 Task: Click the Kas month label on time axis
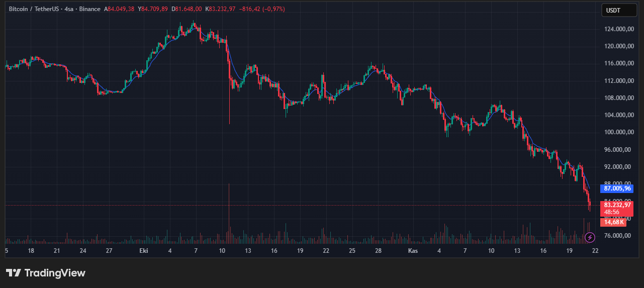pos(413,250)
